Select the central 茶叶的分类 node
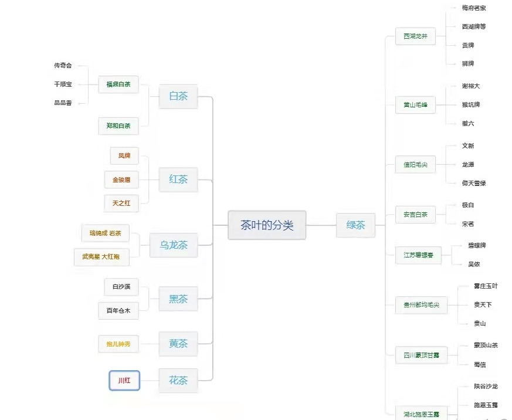 click(x=267, y=225)
